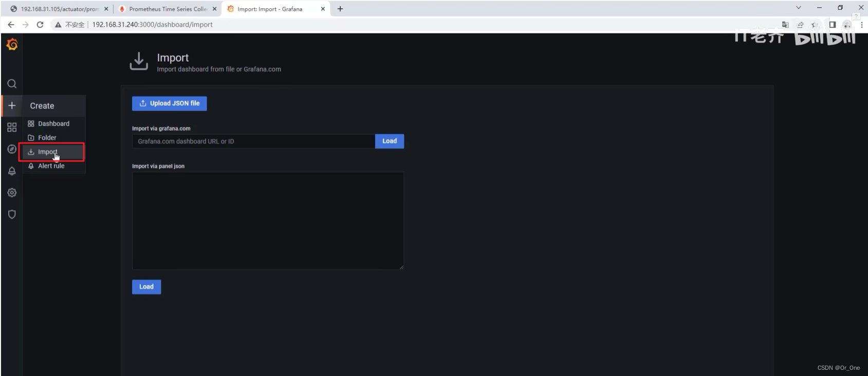This screenshot has height=376, width=868.
Task: Open the Search dashboards magnifier icon
Action: (x=12, y=84)
